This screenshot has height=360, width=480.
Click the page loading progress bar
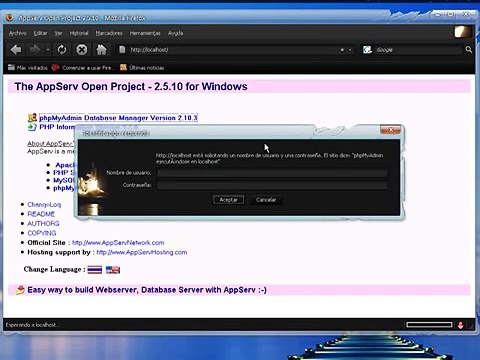(x=429, y=325)
